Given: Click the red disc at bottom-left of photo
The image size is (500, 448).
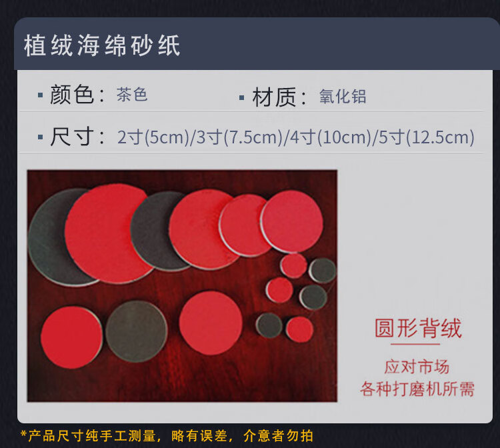Looking at the screenshot, I should pos(71,337).
